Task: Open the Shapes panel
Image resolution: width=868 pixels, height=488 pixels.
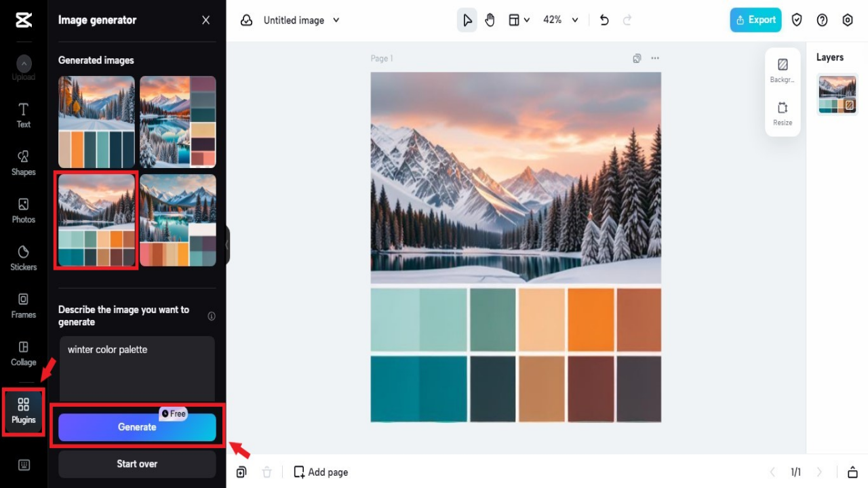Action: click(x=23, y=164)
